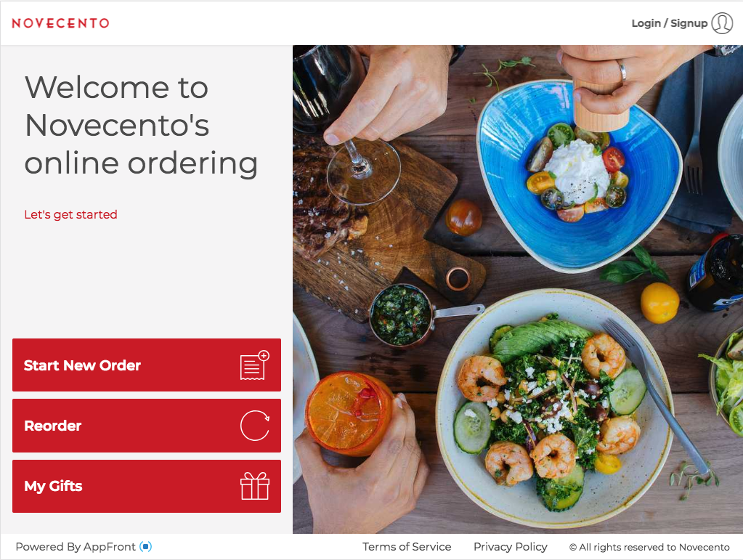Image resolution: width=743 pixels, height=560 pixels.
Task: Click the Novecento logo in header
Action: (61, 23)
